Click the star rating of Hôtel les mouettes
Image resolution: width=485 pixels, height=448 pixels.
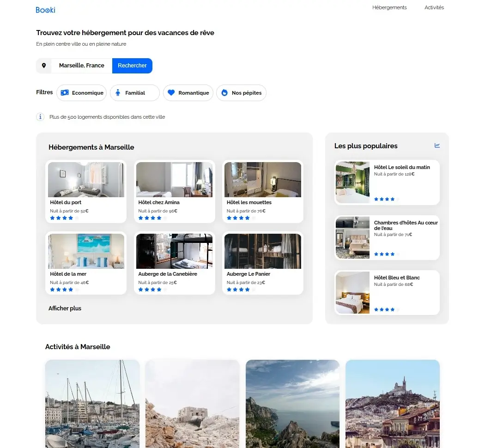point(241,218)
